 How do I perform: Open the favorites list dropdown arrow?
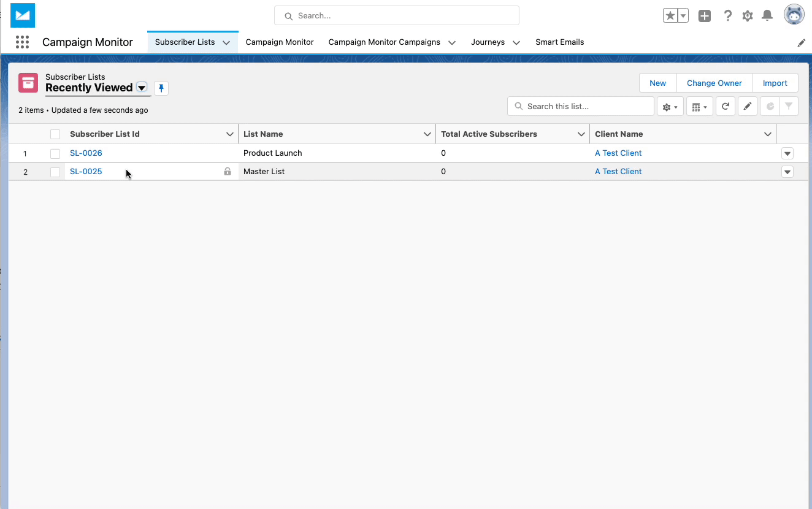pyautogui.click(x=683, y=16)
